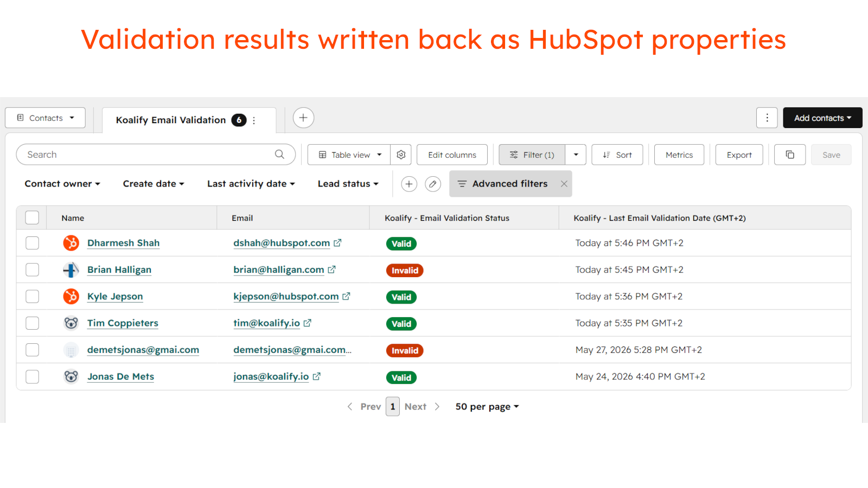Edit quick filters with pencil icon
Screen dimensions: 868x488
pyautogui.click(x=433, y=184)
